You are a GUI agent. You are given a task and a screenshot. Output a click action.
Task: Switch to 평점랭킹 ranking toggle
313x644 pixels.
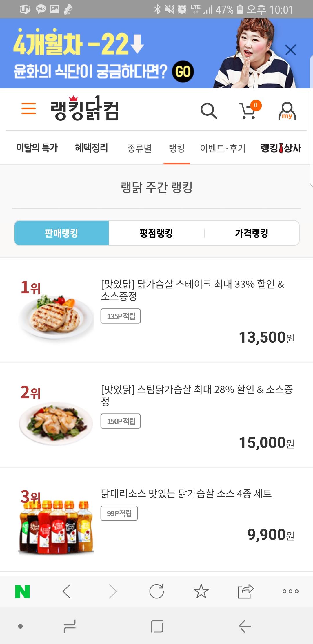point(156,233)
